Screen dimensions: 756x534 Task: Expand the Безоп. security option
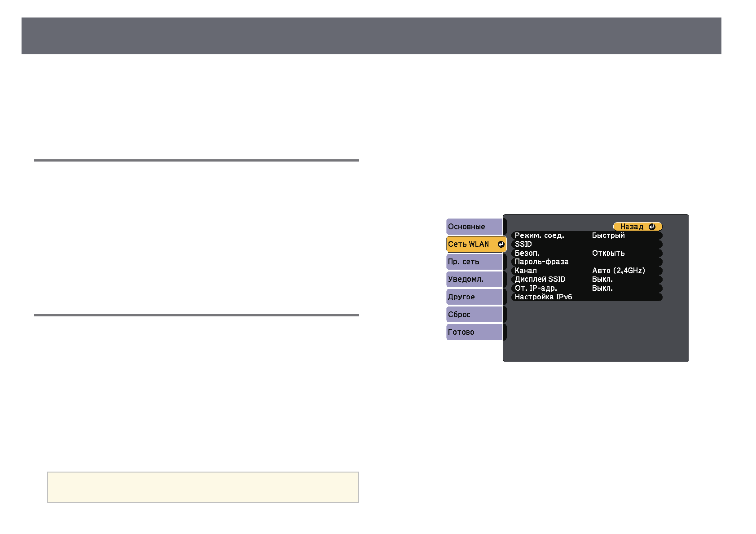(527, 253)
